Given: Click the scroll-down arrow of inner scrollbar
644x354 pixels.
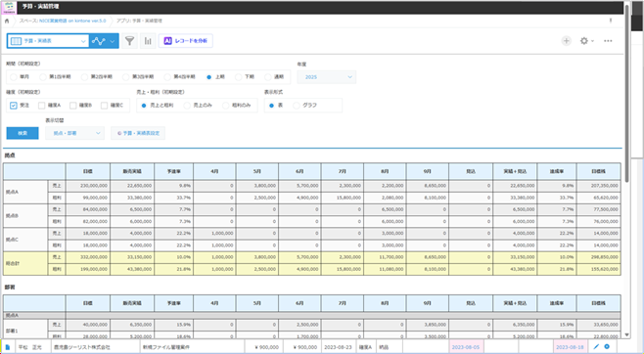Looking at the screenshot, I should (x=626, y=334).
